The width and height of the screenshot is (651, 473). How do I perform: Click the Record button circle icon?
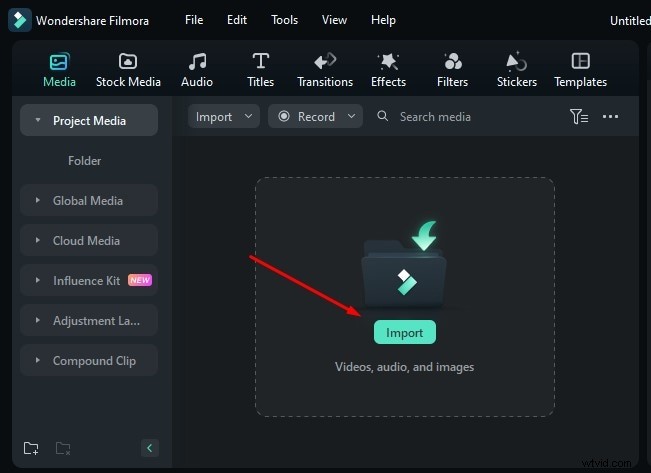pos(284,116)
